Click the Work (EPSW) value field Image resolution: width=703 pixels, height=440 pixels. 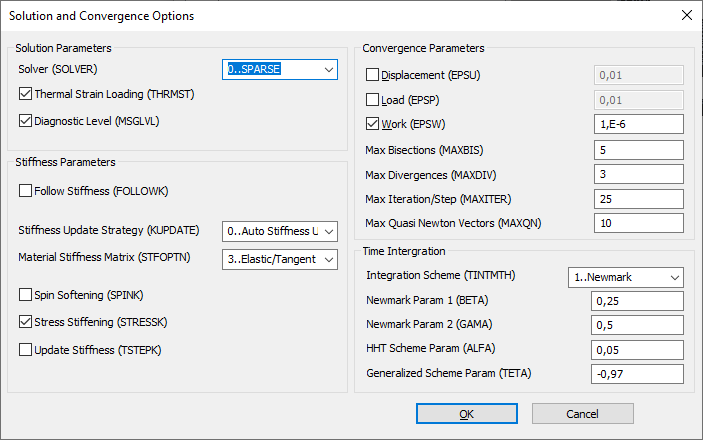pyautogui.click(x=639, y=124)
